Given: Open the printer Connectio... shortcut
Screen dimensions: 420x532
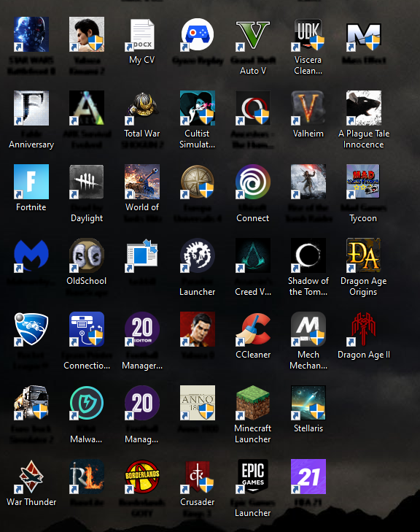Looking at the screenshot, I should click(x=87, y=329).
